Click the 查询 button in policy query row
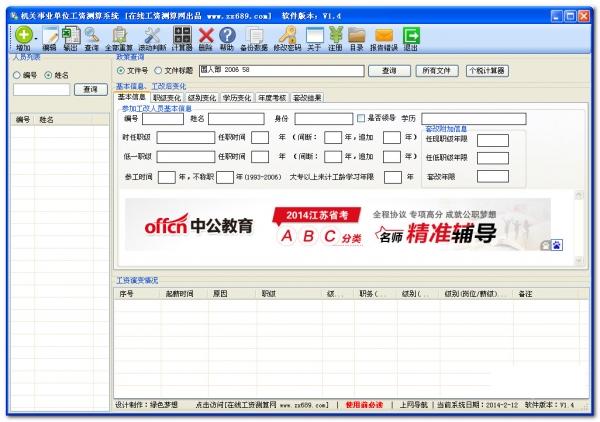600x422 pixels. [389, 71]
